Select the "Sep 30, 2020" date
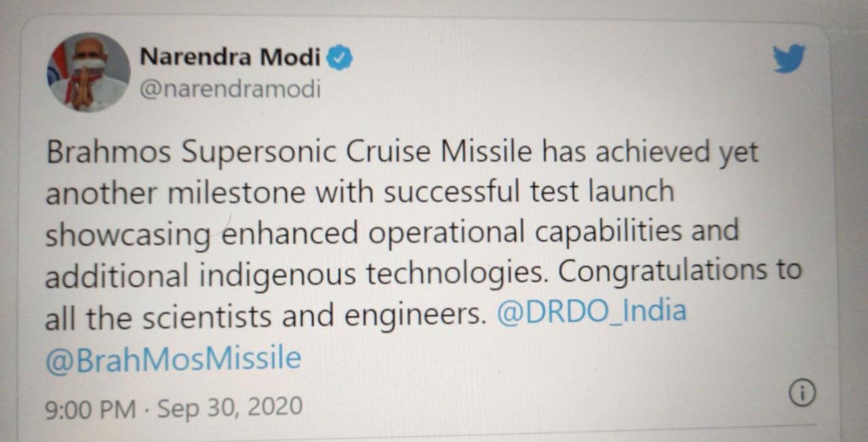 230,407
